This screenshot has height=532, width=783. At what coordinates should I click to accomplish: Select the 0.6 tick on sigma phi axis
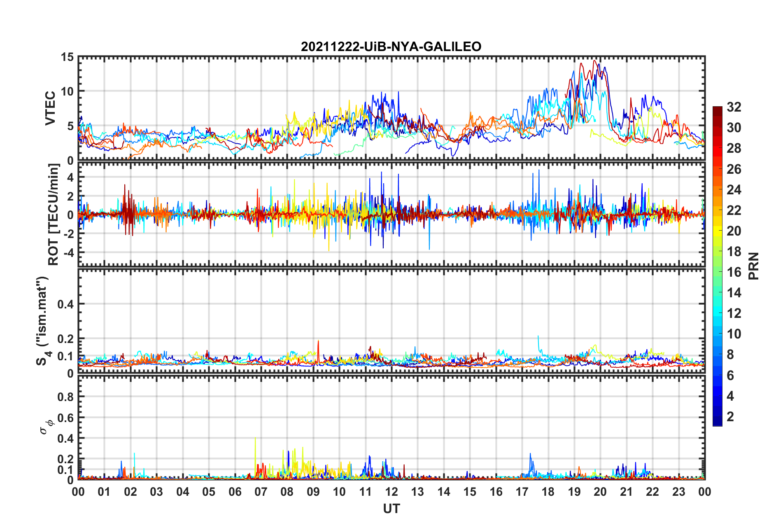point(66,418)
